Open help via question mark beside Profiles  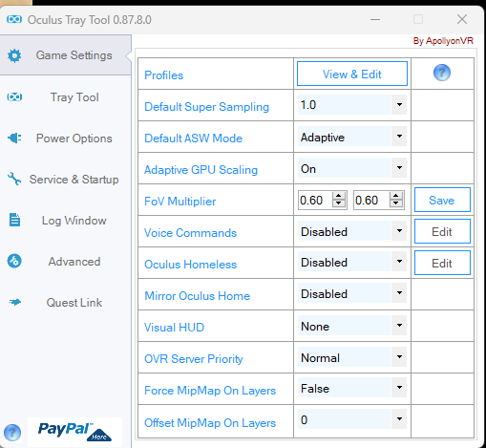[442, 73]
